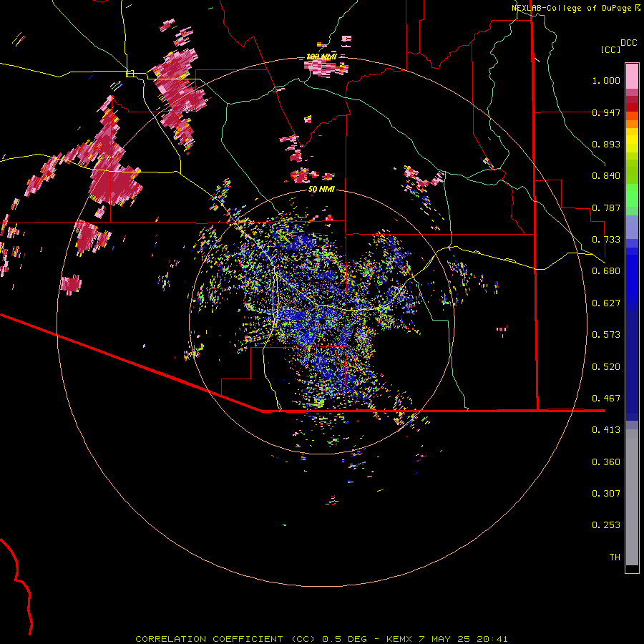The width and height of the screenshot is (644, 644).
Task: Pick the bright green band of color scale
Action: click(x=632, y=195)
